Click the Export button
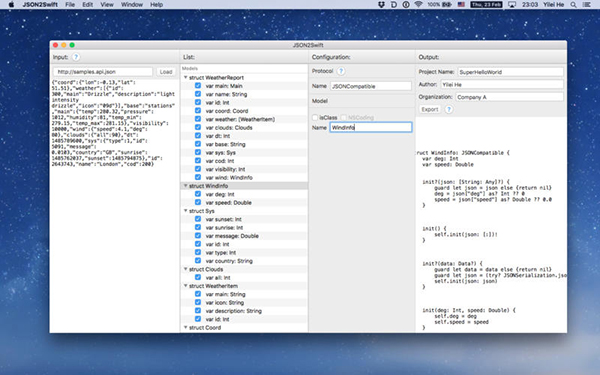Image resolution: width=600 pixels, height=375 pixels. [430, 109]
